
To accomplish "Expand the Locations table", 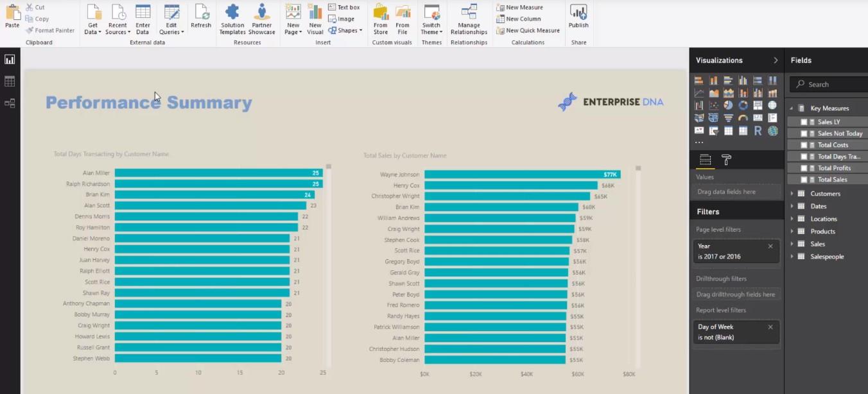I will [x=792, y=219].
